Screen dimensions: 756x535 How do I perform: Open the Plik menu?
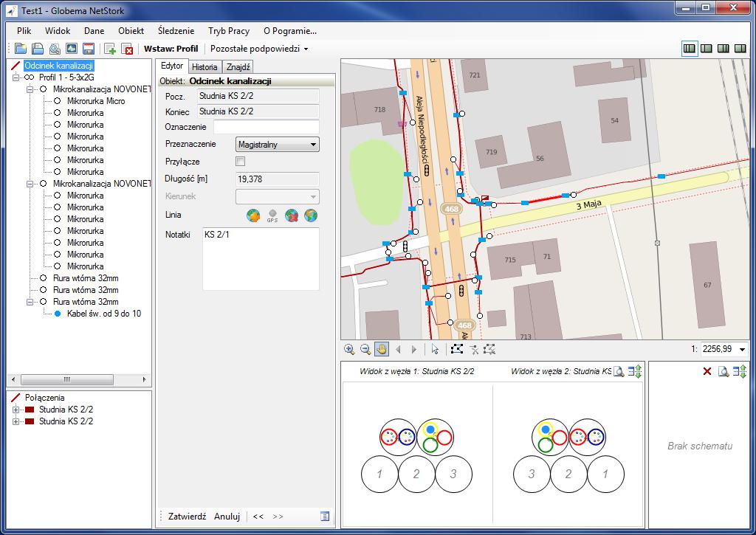24,31
